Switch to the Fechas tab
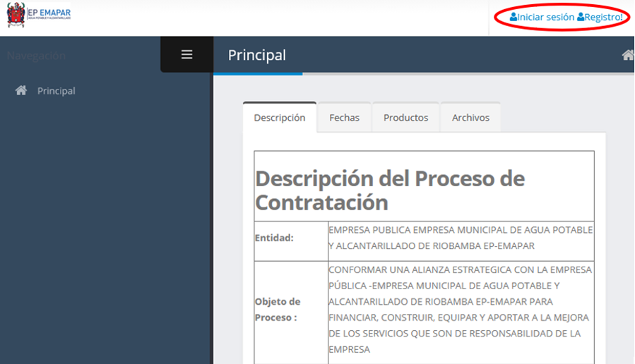 point(344,118)
